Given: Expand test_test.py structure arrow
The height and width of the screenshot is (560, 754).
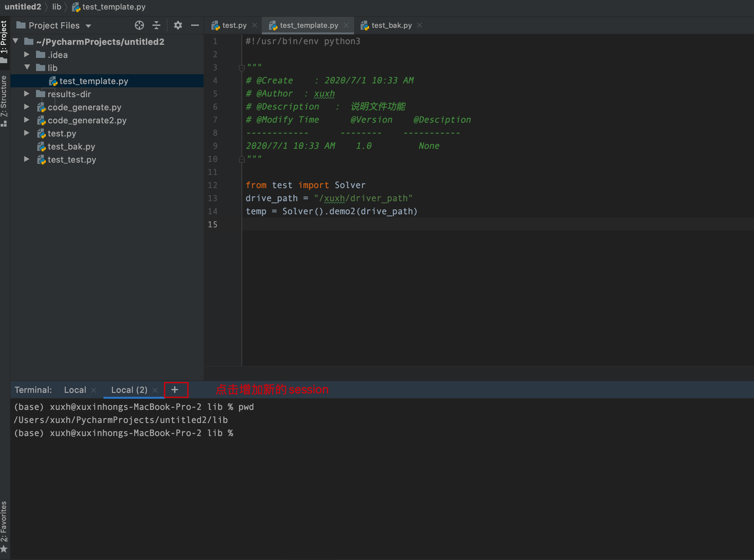Looking at the screenshot, I should click(x=27, y=159).
